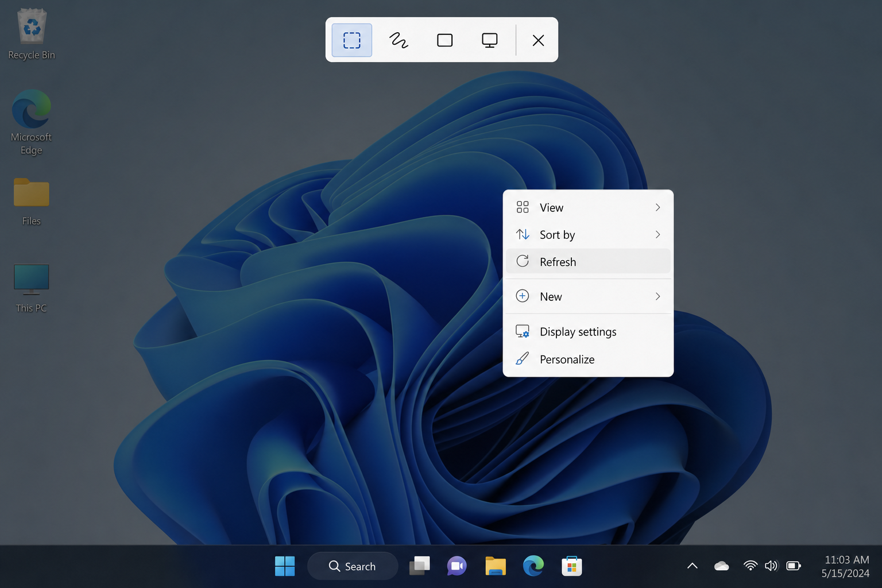Screen dimensions: 882x588
Task: Open the clock showing 11:03 AM
Action: pos(846,566)
